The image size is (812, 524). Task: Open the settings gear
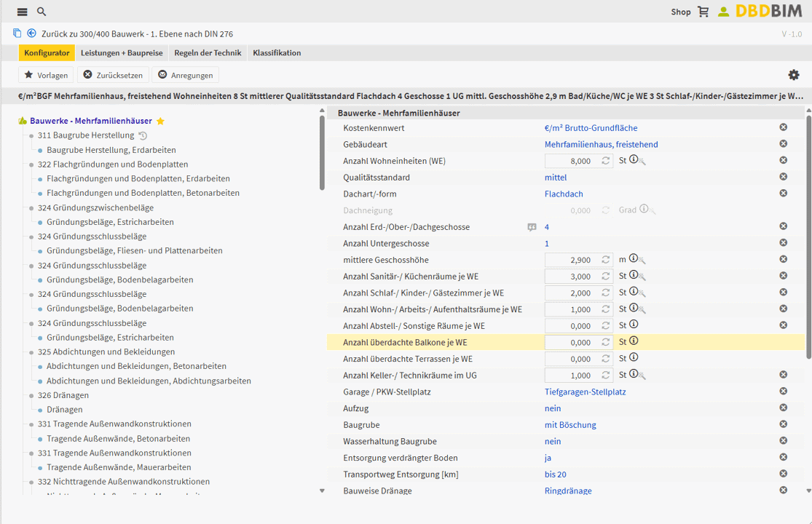click(794, 75)
